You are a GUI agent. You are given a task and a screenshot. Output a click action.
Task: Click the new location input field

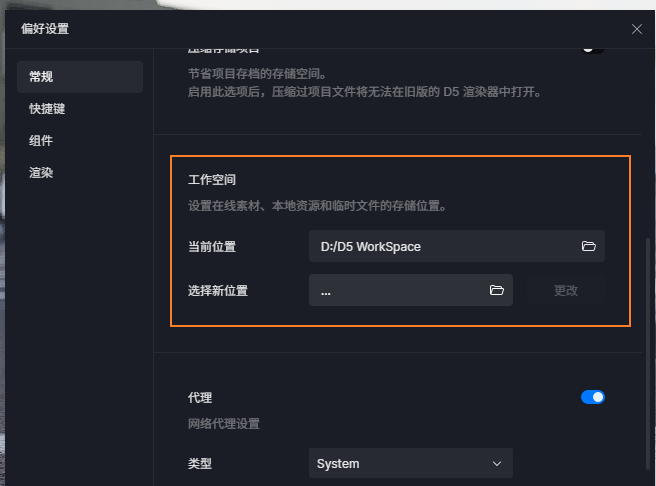(410, 290)
